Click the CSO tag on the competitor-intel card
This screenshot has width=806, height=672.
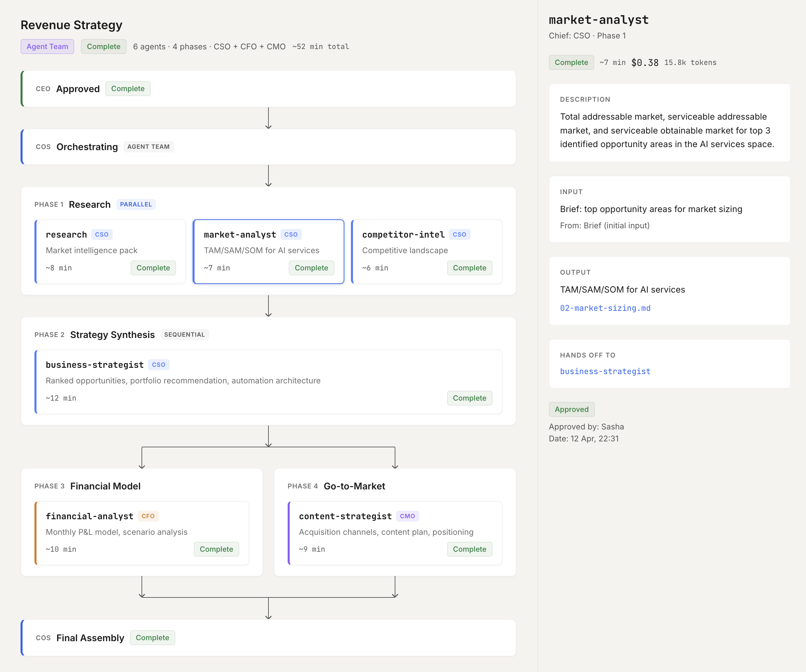459,235
